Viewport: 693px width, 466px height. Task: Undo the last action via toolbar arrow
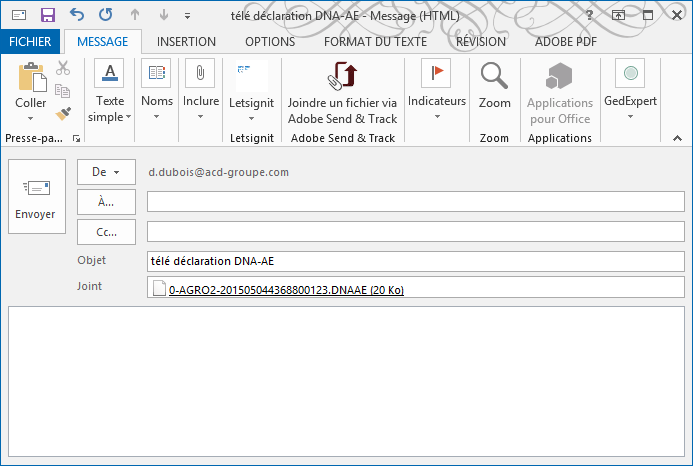[x=77, y=15]
